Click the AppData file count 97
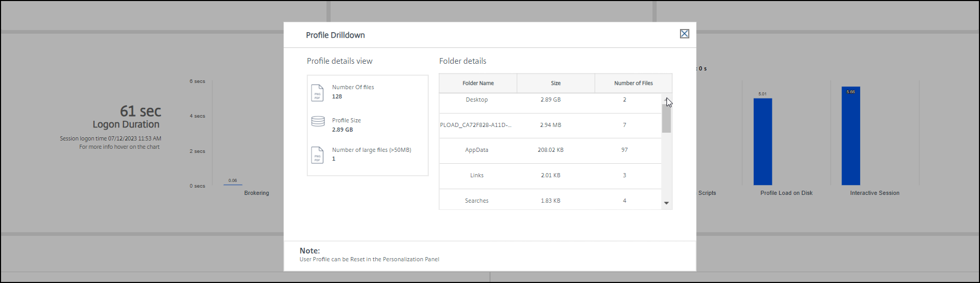 tap(624, 150)
